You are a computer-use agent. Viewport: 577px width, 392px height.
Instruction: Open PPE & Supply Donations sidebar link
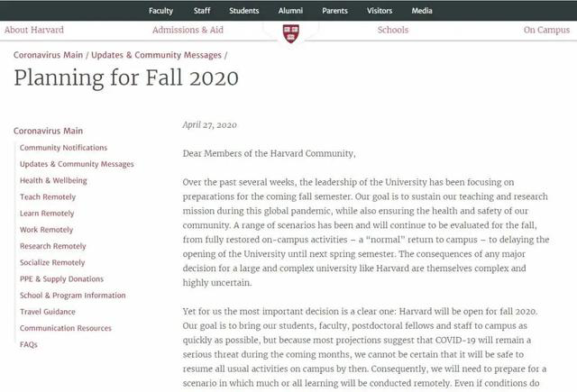click(61, 279)
